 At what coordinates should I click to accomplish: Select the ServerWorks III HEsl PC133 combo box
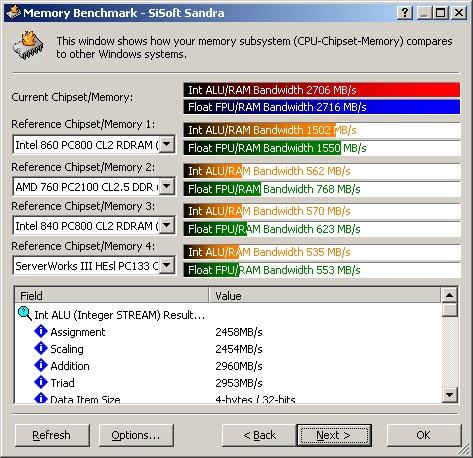[94, 266]
